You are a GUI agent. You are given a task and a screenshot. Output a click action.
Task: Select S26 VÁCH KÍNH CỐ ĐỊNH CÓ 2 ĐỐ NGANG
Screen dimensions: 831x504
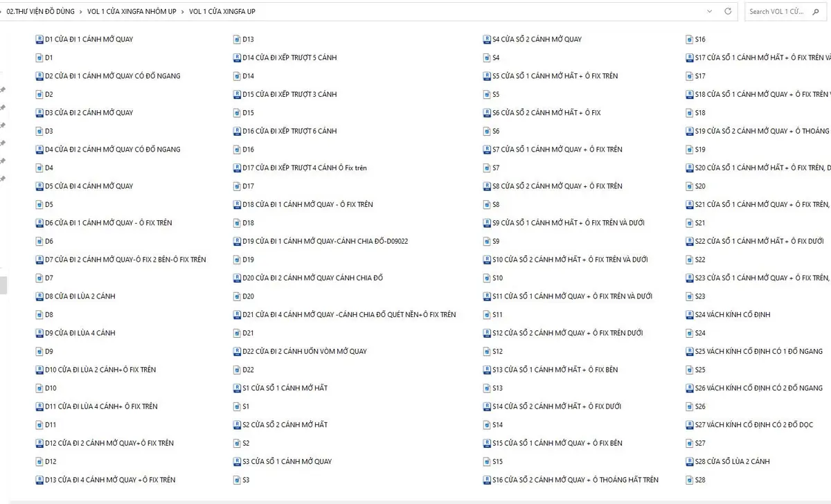[754, 388]
